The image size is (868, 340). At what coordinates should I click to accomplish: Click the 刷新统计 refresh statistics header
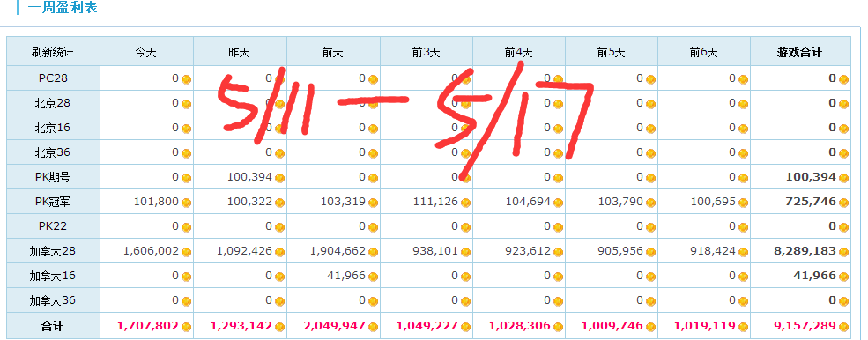point(52,53)
